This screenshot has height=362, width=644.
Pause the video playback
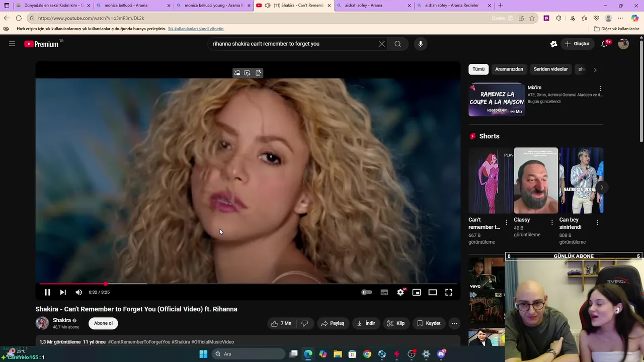pos(47,292)
